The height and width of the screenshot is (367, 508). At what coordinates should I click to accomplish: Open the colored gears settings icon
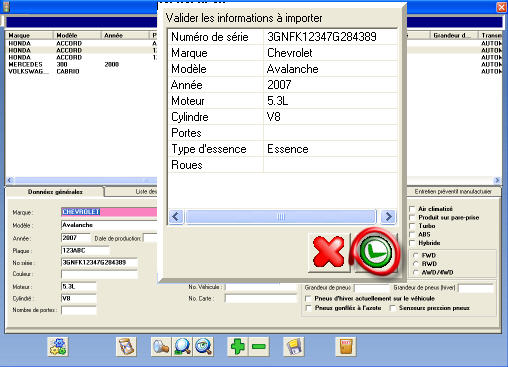[x=58, y=347]
